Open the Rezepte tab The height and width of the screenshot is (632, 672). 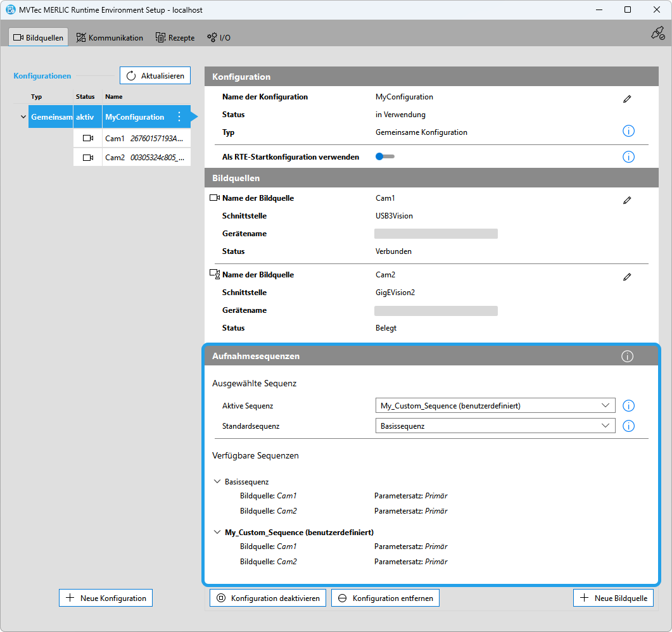[175, 37]
